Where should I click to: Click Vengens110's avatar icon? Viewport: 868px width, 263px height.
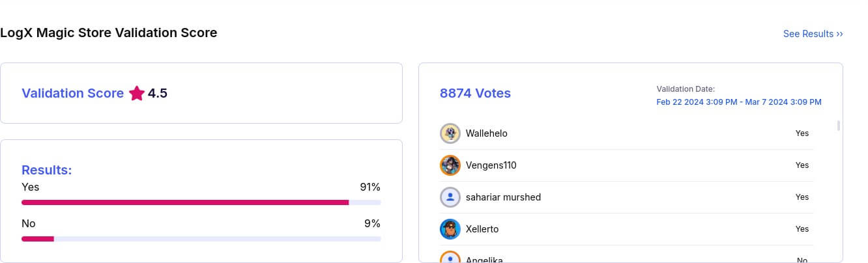[x=450, y=165]
